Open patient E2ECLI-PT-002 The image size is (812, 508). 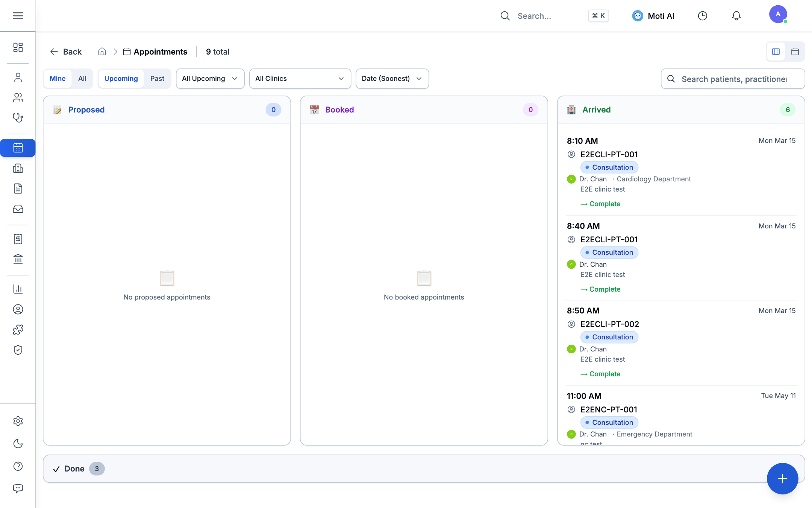[609, 324]
